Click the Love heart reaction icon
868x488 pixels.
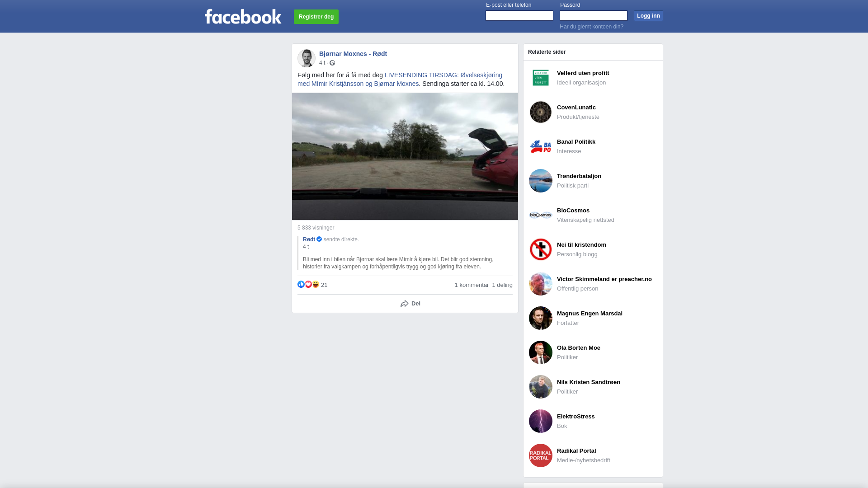(x=308, y=284)
